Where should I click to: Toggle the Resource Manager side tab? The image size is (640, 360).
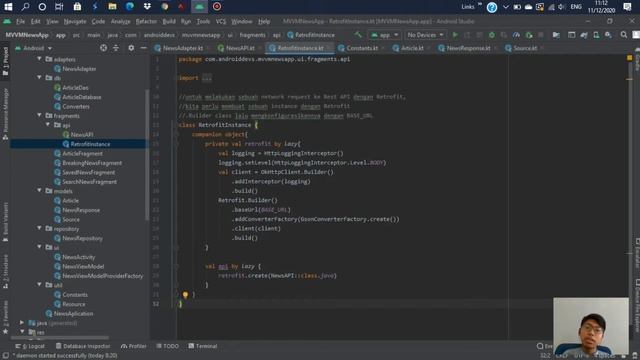5,114
